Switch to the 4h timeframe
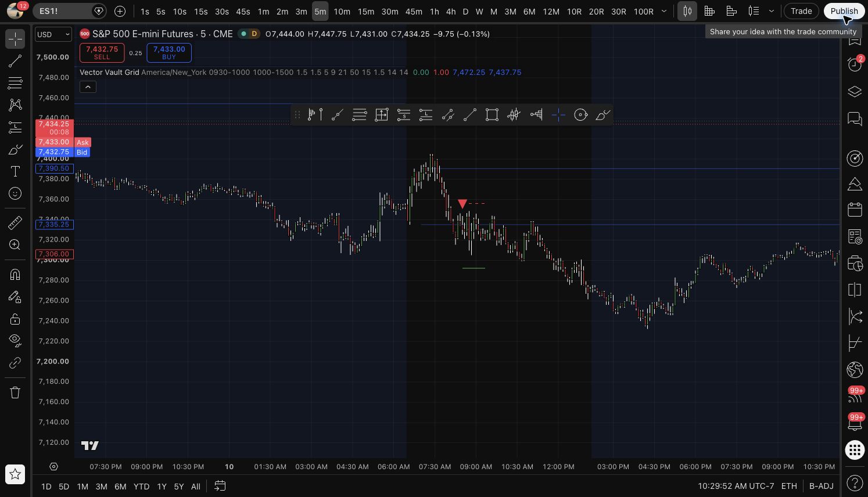The height and width of the screenshot is (497, 868). [x=450, y=11]
